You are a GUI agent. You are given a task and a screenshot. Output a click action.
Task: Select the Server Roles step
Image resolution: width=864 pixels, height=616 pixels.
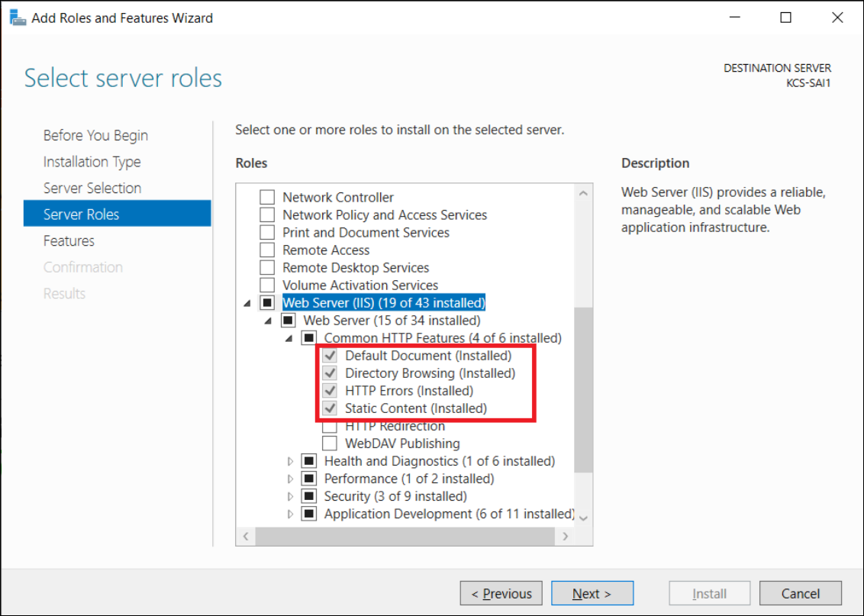point(118,214)
